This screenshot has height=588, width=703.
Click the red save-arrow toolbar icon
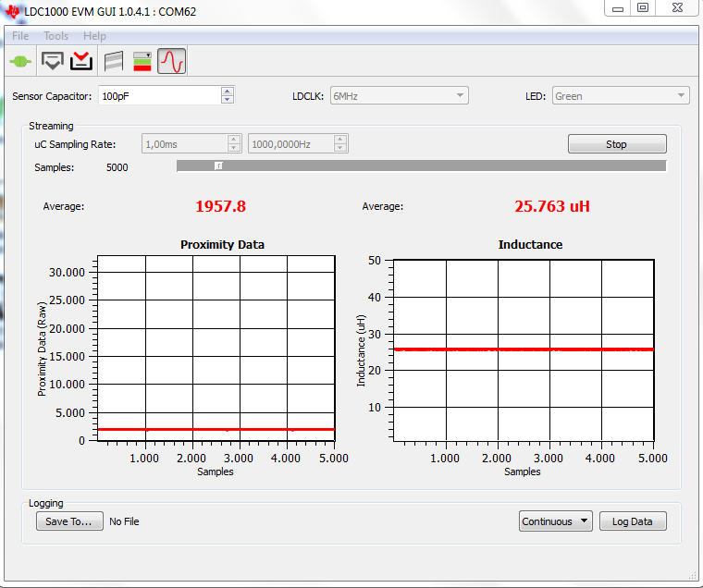[x=81, y=61]
